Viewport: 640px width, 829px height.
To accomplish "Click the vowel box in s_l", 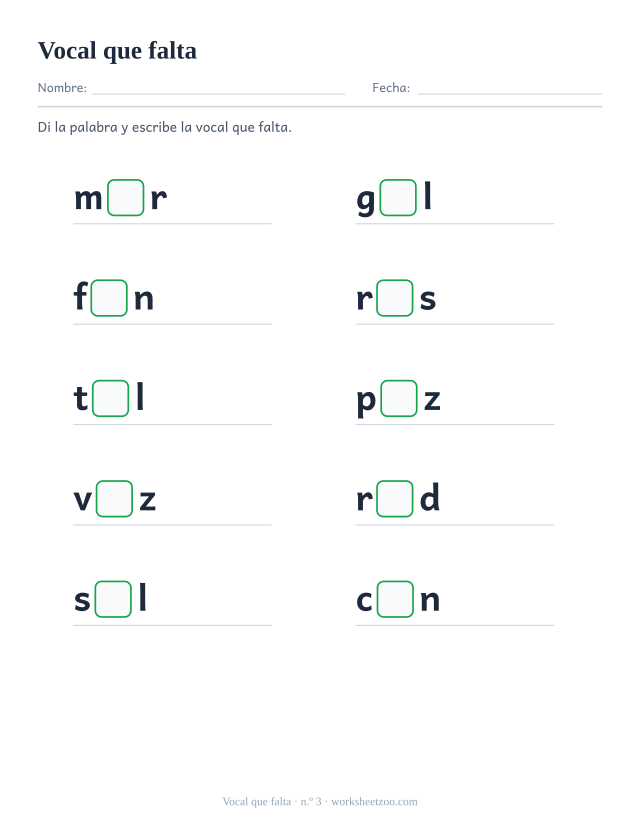I will (x=113, y=600).
